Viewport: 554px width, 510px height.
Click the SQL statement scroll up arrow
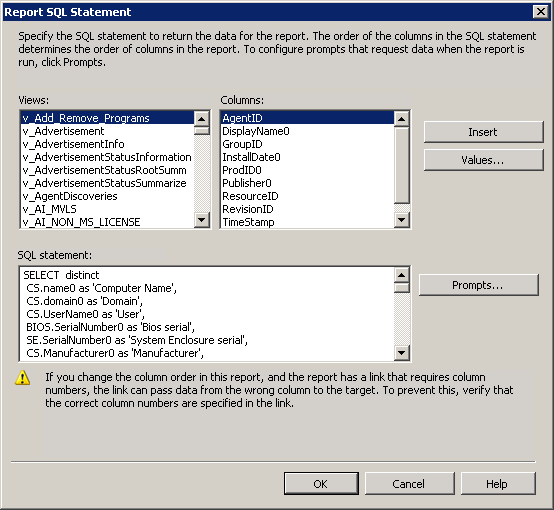[x=401, y=275]
